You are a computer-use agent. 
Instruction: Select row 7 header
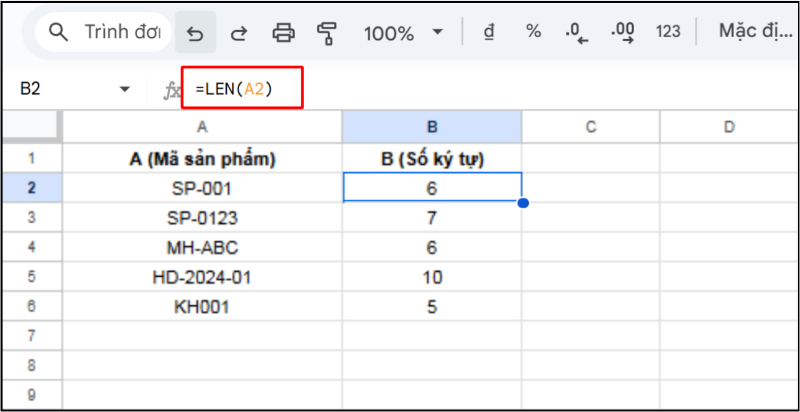pos(32,336)
